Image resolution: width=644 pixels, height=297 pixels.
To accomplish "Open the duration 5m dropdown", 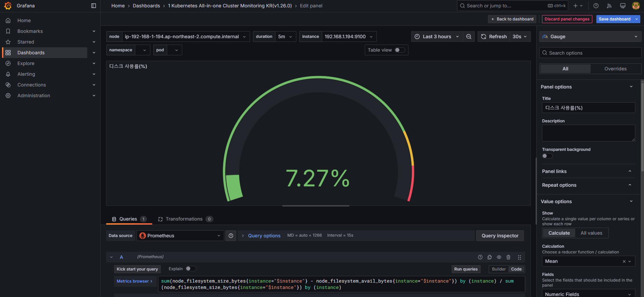I will point(286,37).
